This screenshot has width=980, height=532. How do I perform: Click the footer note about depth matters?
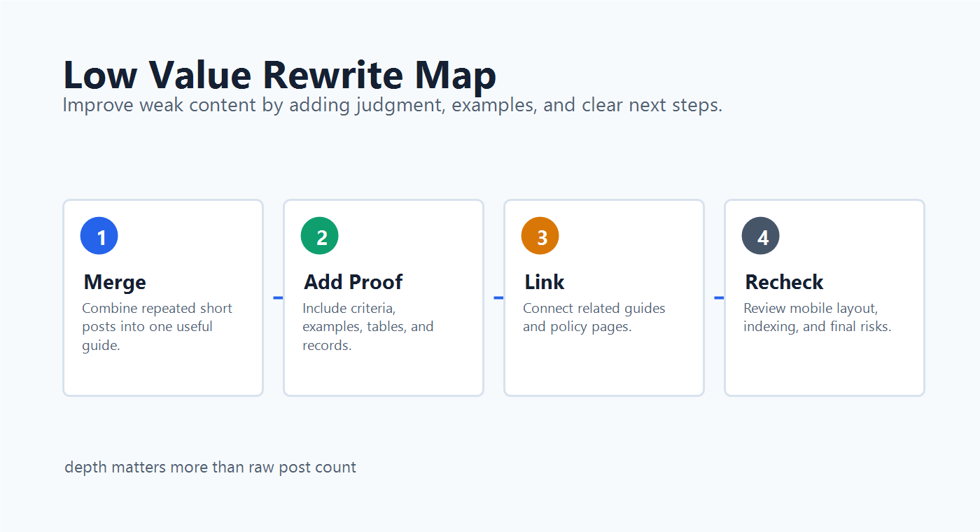point(210,467)
